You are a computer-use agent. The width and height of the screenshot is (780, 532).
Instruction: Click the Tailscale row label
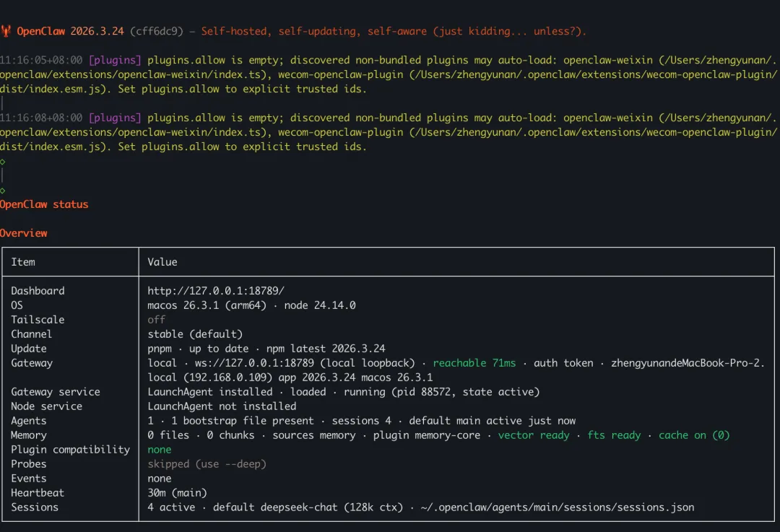click(x=38, y=320)
